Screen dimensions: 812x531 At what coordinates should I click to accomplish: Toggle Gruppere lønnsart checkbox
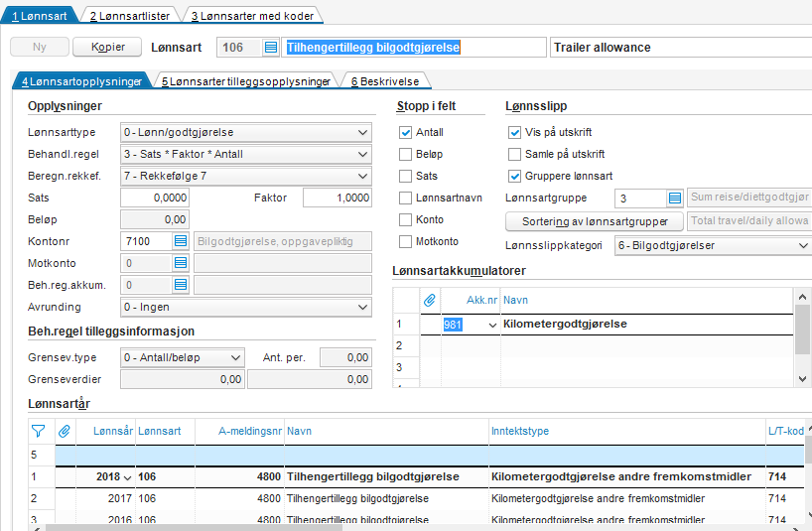point(514,176)
